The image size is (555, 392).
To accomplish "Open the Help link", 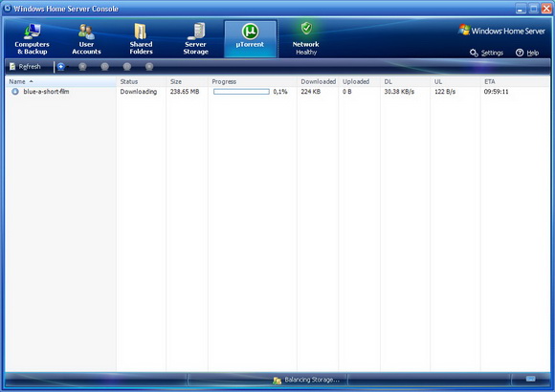I will click(x=527, y=54).
